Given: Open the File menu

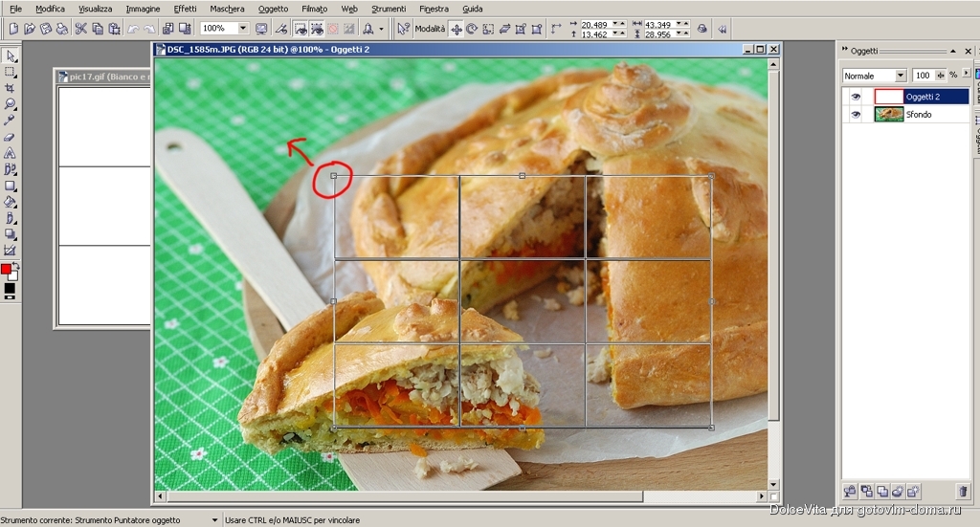Looking at the screenshot, I should [15, 9].
